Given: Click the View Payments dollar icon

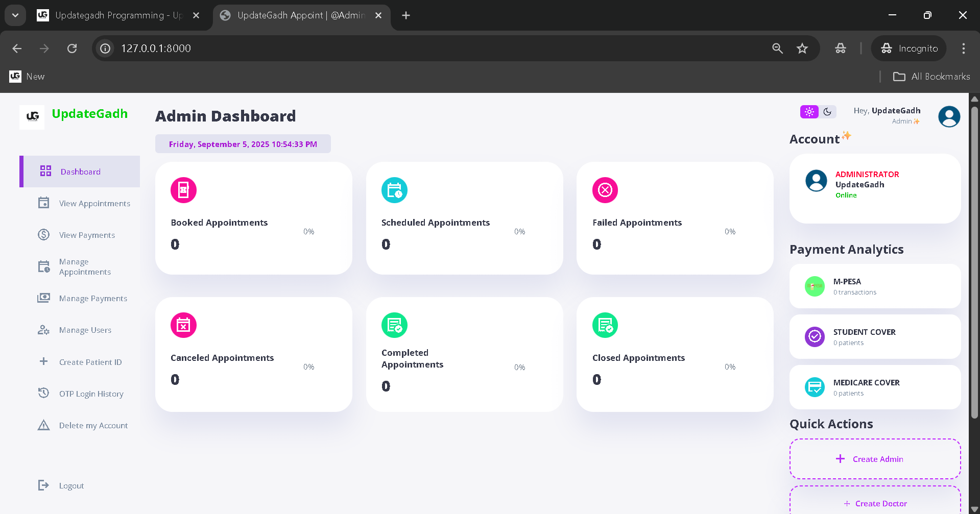Looking at the screenshot, I should pyautogui.click(x=44, y=234).
